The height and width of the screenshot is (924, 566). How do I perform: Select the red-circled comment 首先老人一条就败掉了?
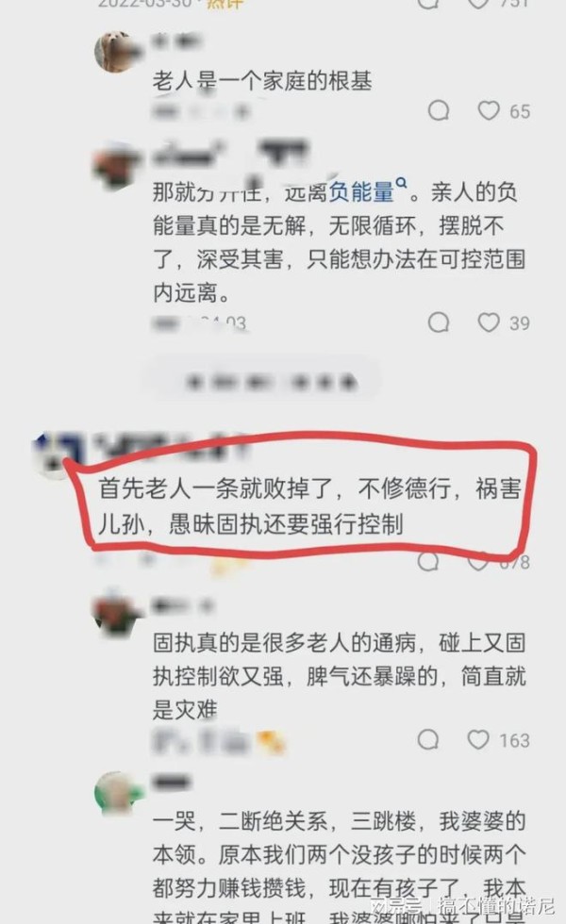click(309, 507)
